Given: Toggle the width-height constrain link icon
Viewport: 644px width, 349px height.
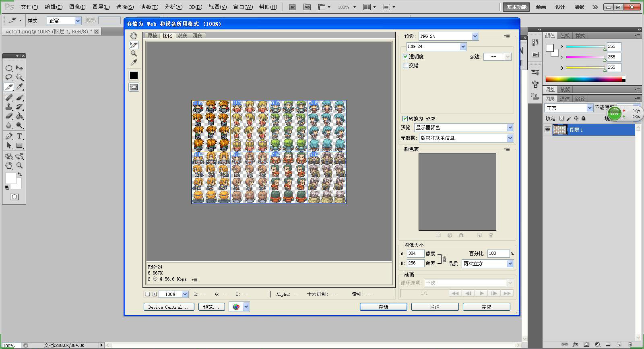Looking at the screenshot, I should click(x=444, y=259).
